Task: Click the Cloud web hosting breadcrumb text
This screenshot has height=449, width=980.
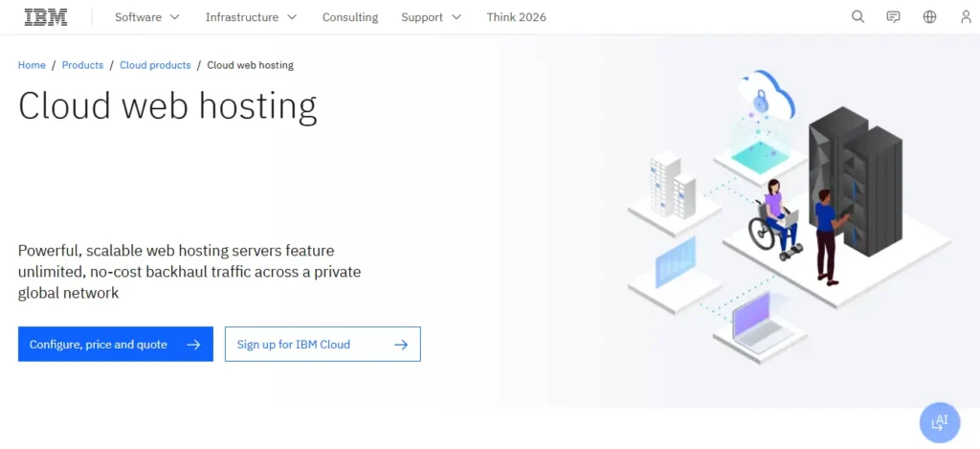Action: [250, 65]
